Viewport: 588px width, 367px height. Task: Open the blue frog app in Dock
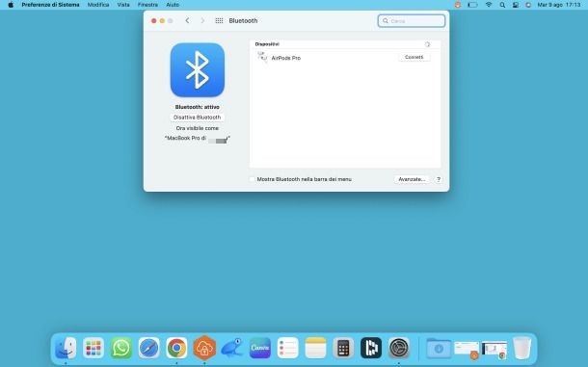(x=232, y=348)
